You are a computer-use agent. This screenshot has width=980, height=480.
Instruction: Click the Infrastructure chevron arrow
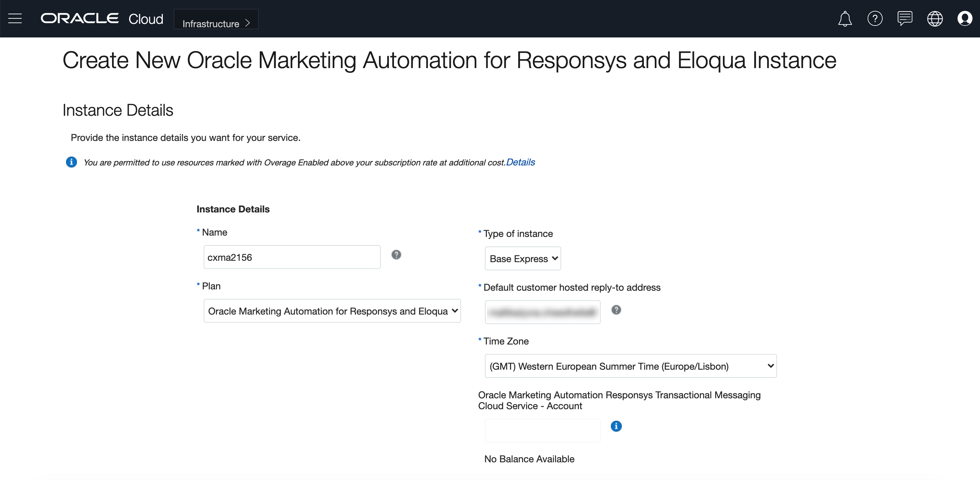(x=248, y=23)
